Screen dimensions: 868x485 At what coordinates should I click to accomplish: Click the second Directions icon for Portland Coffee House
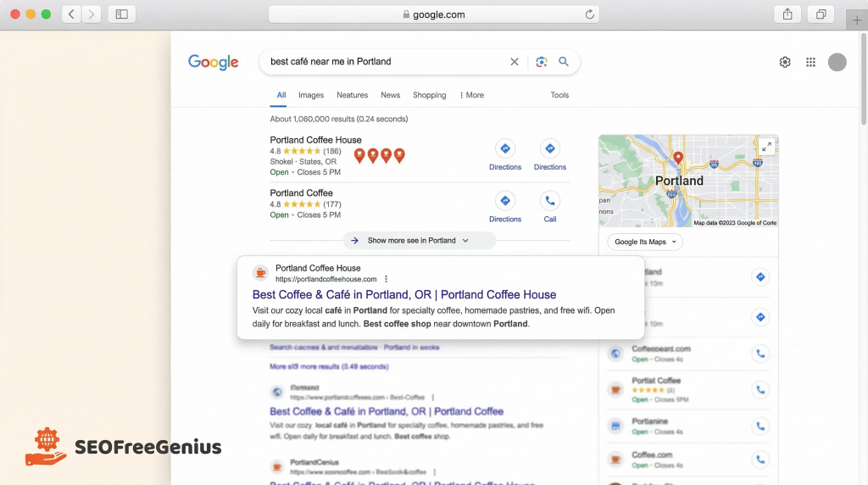click(549, 148)
